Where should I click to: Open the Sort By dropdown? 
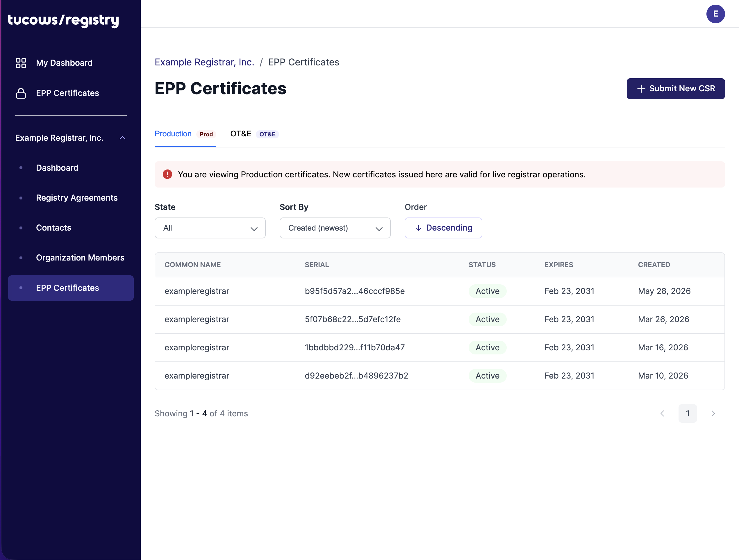pyautogui.click(x=335, y=228)
